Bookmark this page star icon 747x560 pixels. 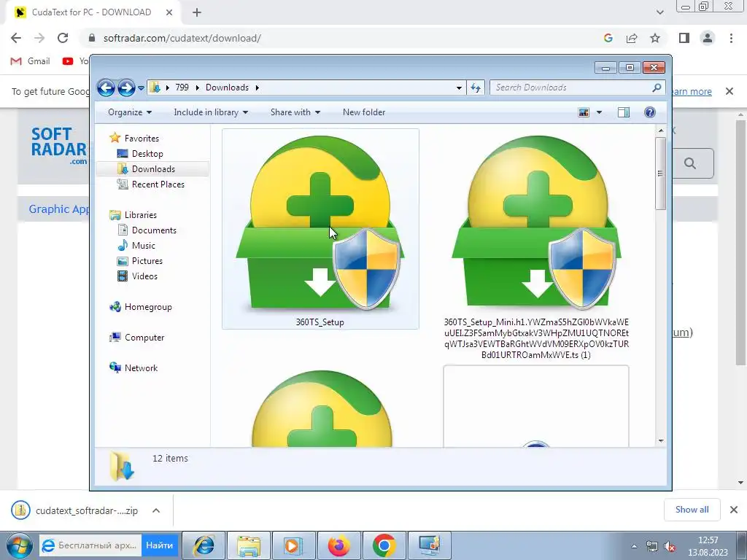click(x=655, y=38)
